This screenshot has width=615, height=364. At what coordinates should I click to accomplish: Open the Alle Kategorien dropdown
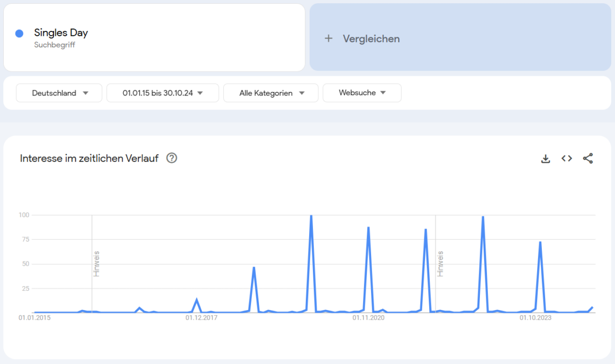point(271,93)
